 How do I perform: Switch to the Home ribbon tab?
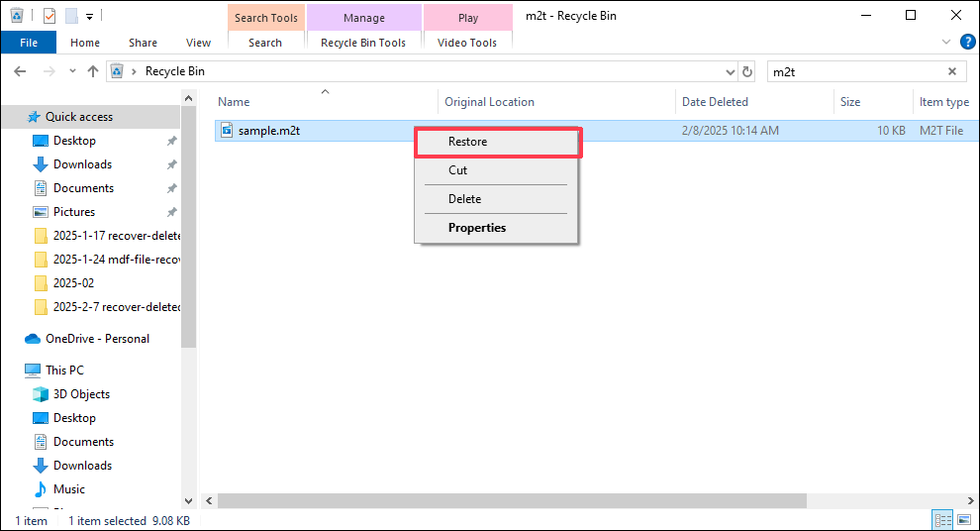[x=85, y=43]
